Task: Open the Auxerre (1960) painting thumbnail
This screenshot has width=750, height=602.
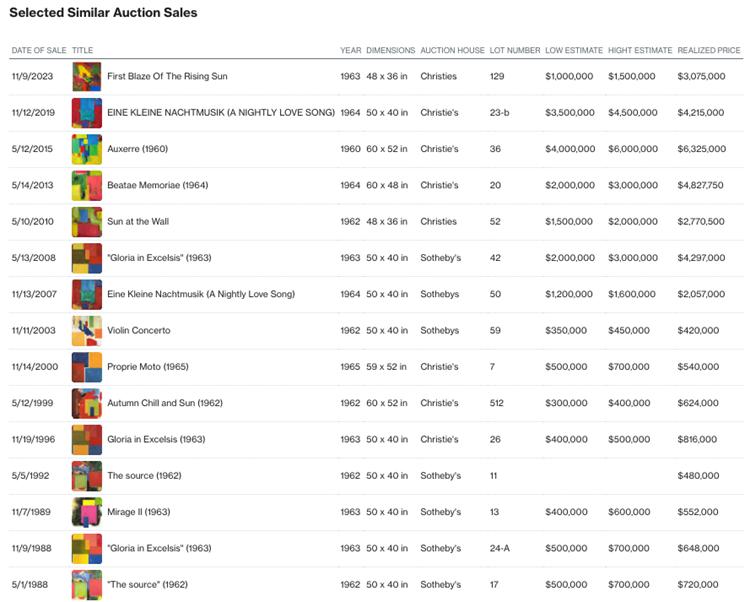Action: 87,149
